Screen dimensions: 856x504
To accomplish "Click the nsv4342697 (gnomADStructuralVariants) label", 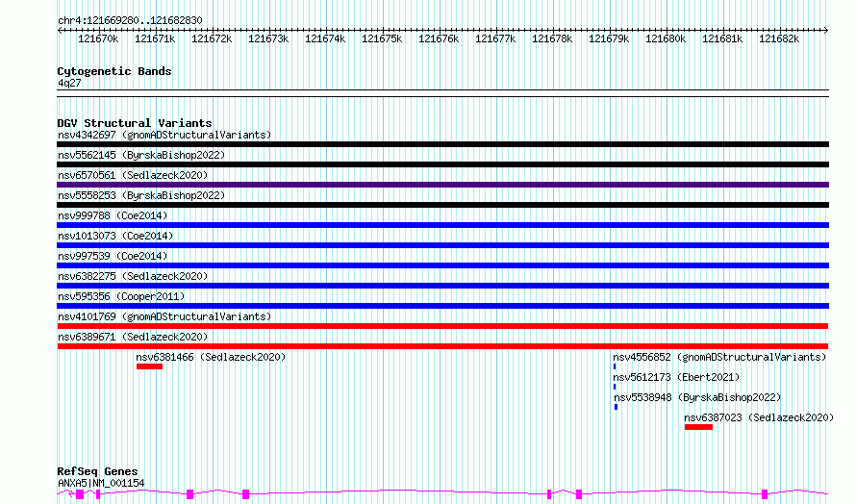I will [164, 135].
